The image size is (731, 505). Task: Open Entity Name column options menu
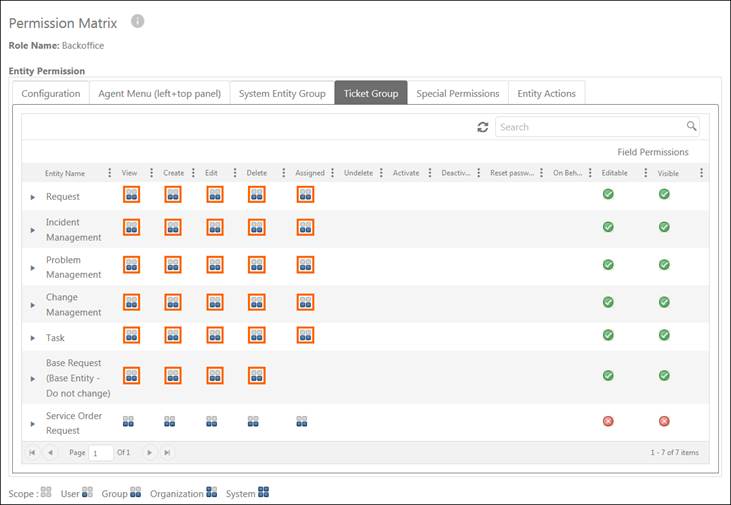click(109, 173)
